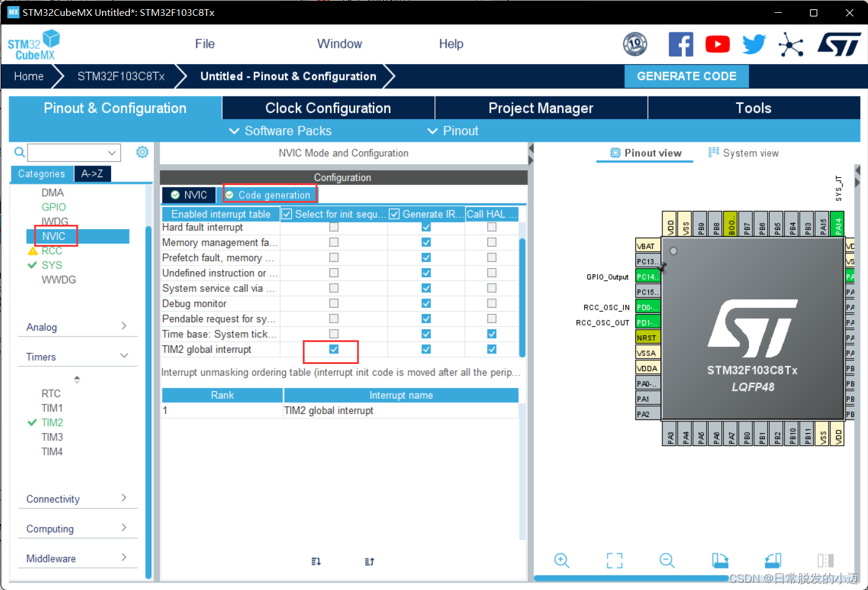Toggle Generate IRQ for Pendable request
Screen dimensions: 868x590
[426, 319]
